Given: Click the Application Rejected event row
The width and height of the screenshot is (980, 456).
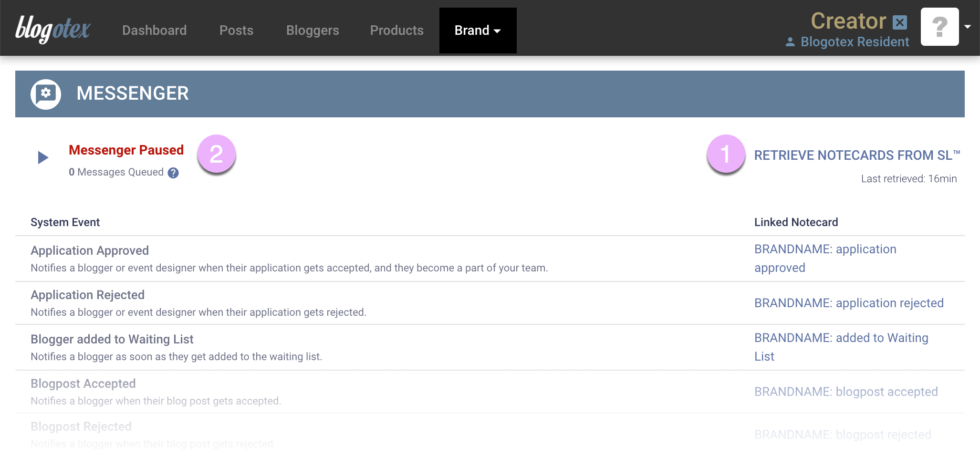Looking at the screenshot, I should point(87,295).
